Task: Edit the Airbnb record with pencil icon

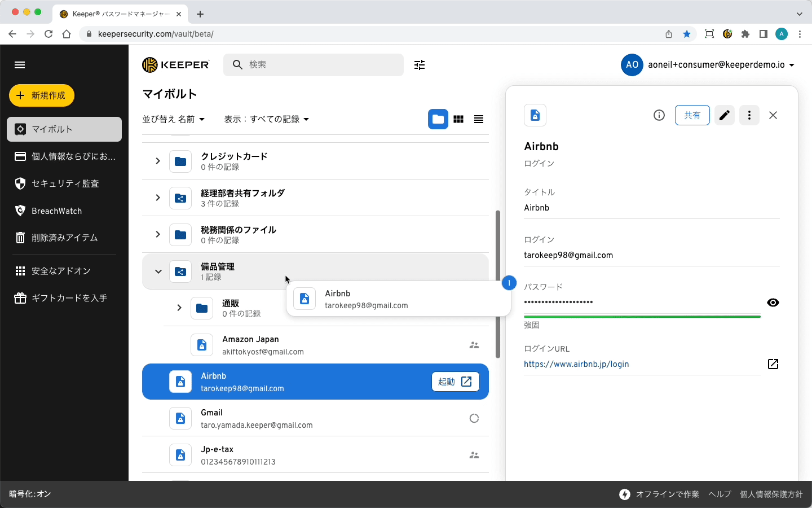Action: tap(724, 115)
